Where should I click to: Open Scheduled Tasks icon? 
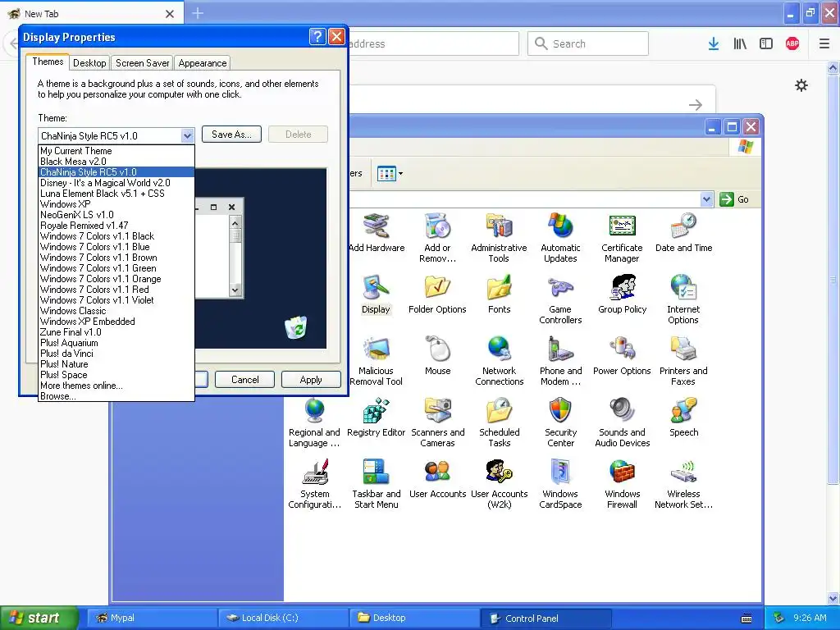pos(499,422)
